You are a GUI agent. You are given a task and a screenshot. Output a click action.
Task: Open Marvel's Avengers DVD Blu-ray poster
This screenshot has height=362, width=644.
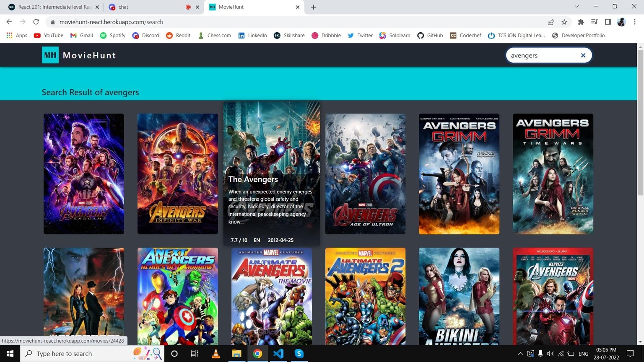tap(553, 296)
